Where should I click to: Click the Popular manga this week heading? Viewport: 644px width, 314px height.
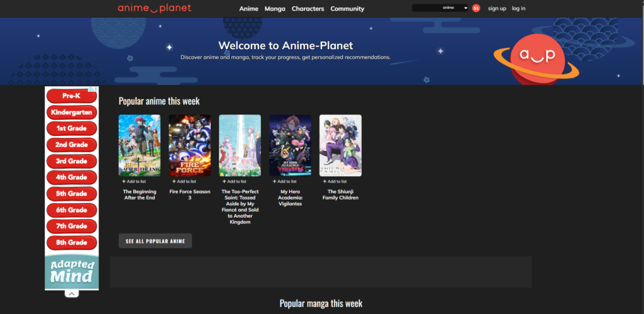coord(321,304)
